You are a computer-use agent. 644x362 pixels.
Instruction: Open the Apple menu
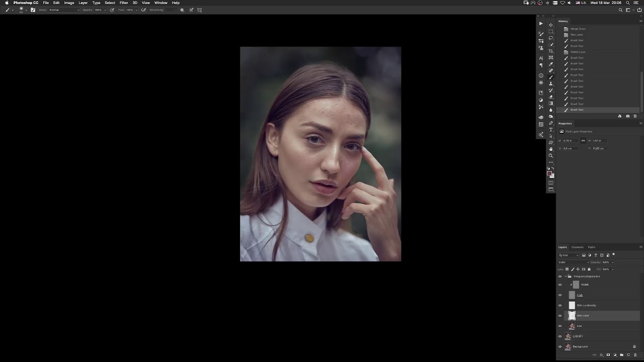(x=7, y=3)
